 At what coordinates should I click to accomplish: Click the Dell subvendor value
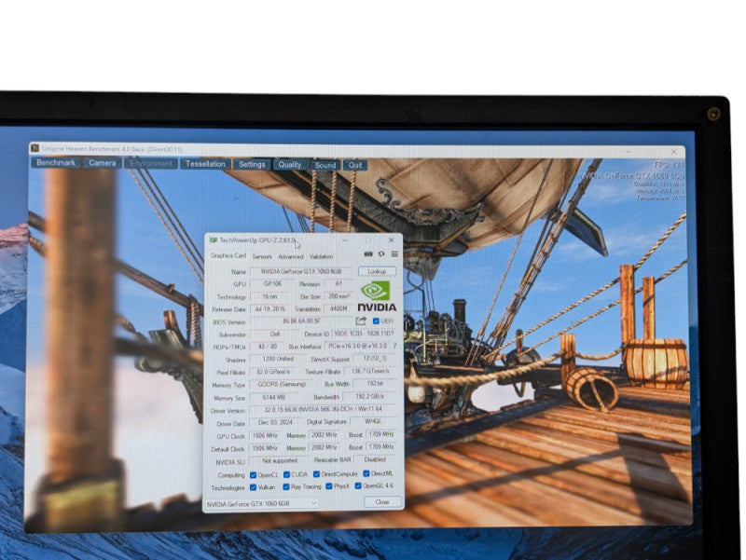coord(275,335)
